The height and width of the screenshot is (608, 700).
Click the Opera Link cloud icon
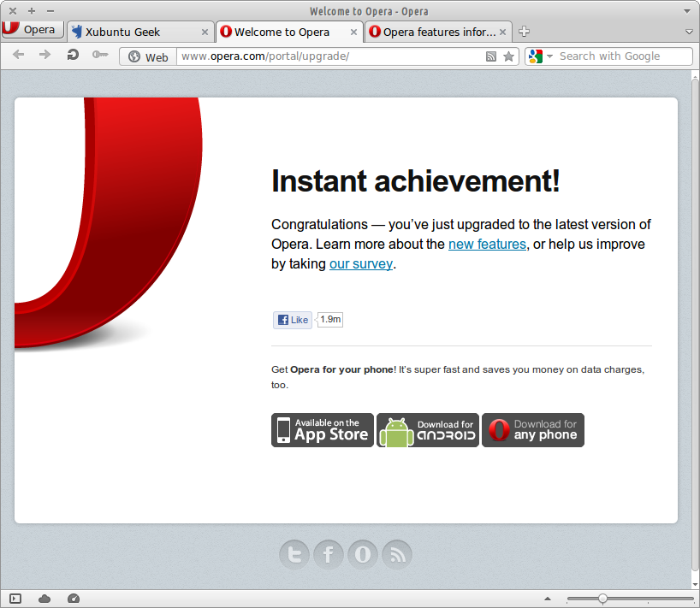point(44,599)
